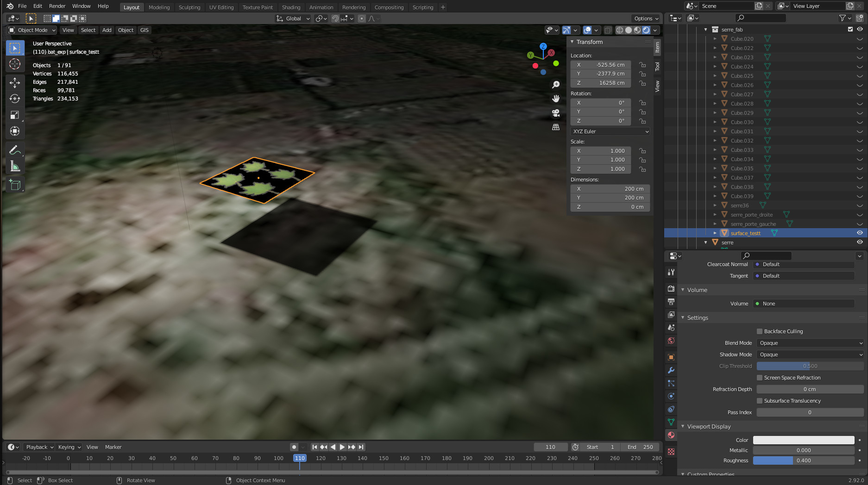The height and width of the screenshot is (485, 868).
Task: Open the Marker menu in timeline
Action: click(x=113, y=447)
